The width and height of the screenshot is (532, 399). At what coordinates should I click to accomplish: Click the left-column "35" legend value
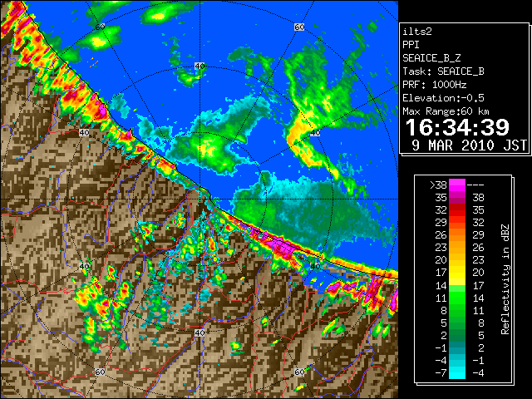click(441, 198)
